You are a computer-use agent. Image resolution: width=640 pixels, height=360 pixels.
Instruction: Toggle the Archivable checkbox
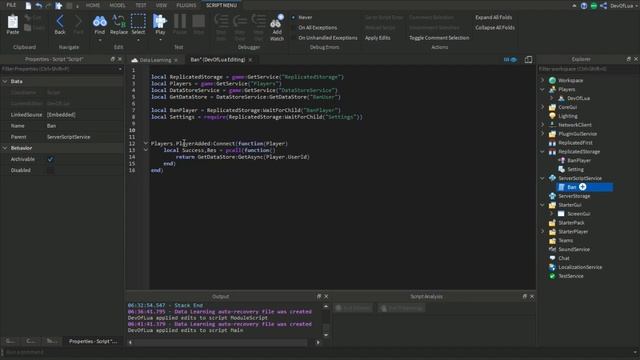[x=50, y=159]
